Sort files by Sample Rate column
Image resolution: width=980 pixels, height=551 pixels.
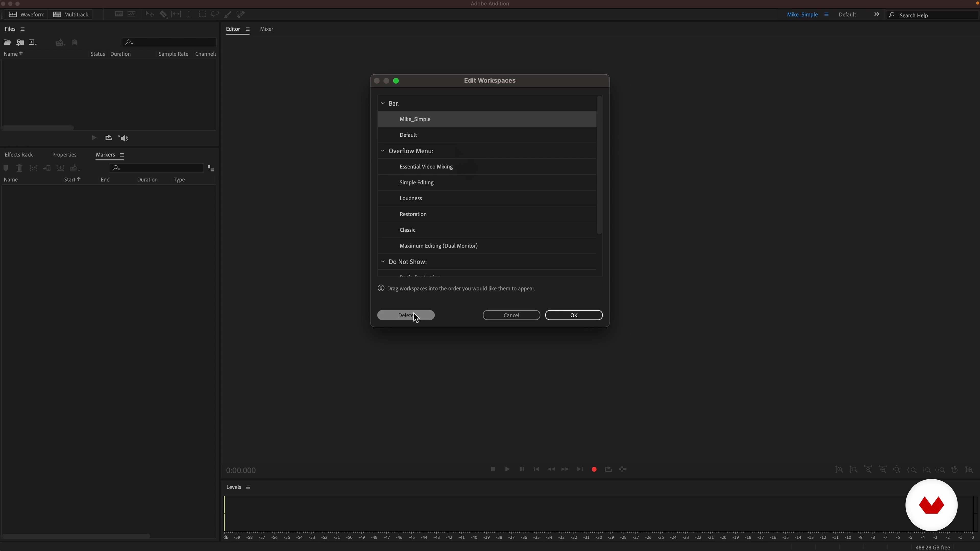(x=174, y=54)
